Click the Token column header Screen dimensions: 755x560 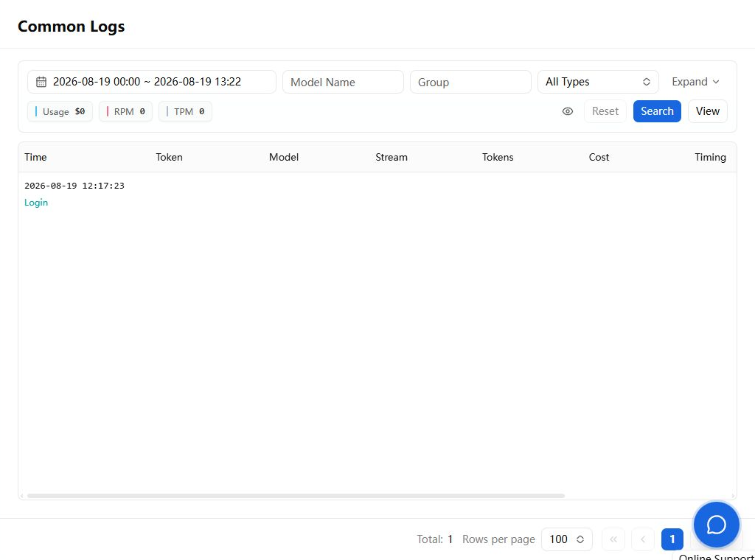pyautogui.click(x=169, y=158)
